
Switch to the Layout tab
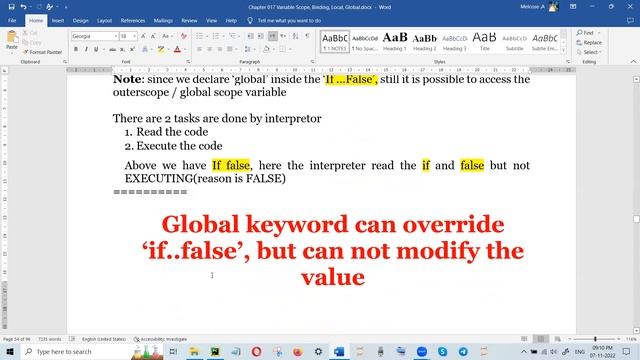coord(104,20)
